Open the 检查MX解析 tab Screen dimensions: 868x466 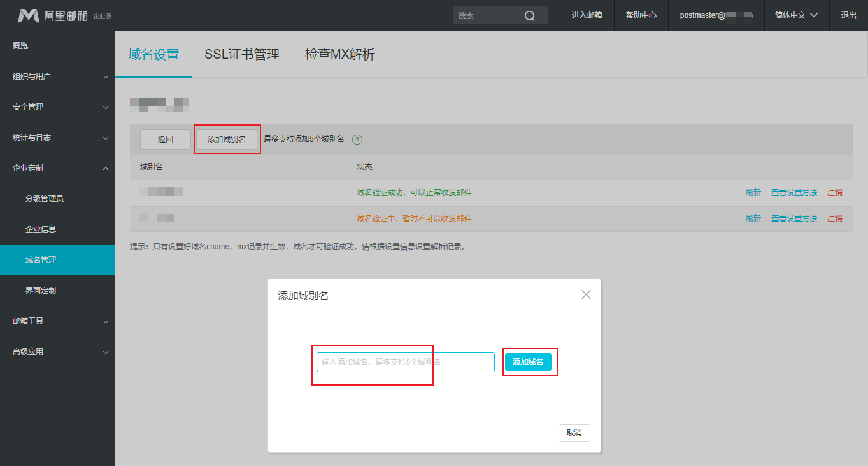(x=340, y=55)
